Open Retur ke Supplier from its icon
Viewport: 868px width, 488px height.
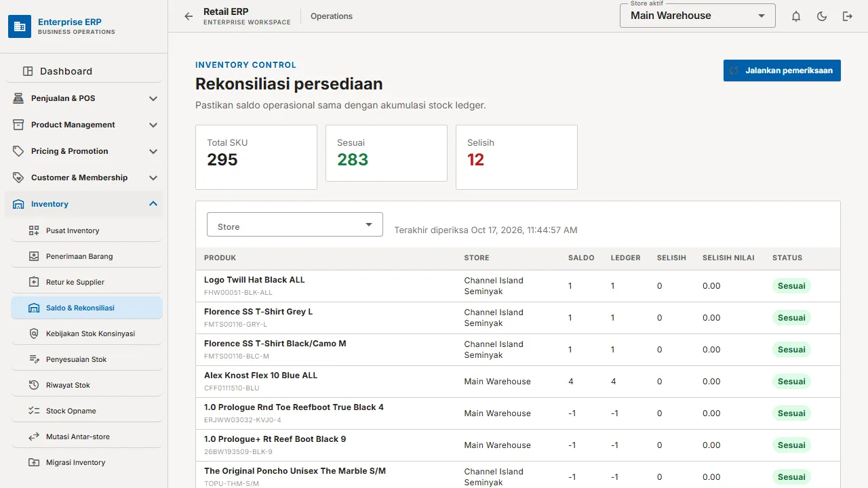(34, 282)
